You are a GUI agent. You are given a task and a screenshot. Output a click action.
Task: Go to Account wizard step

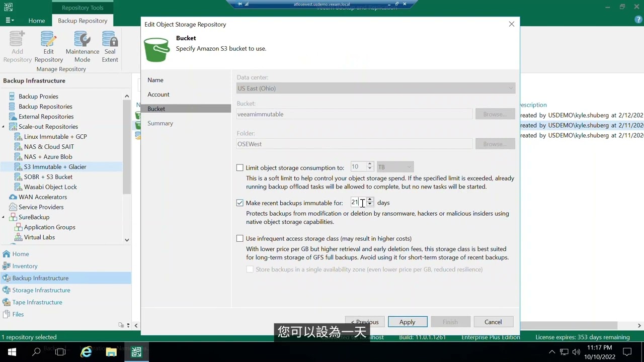(158, 95)
